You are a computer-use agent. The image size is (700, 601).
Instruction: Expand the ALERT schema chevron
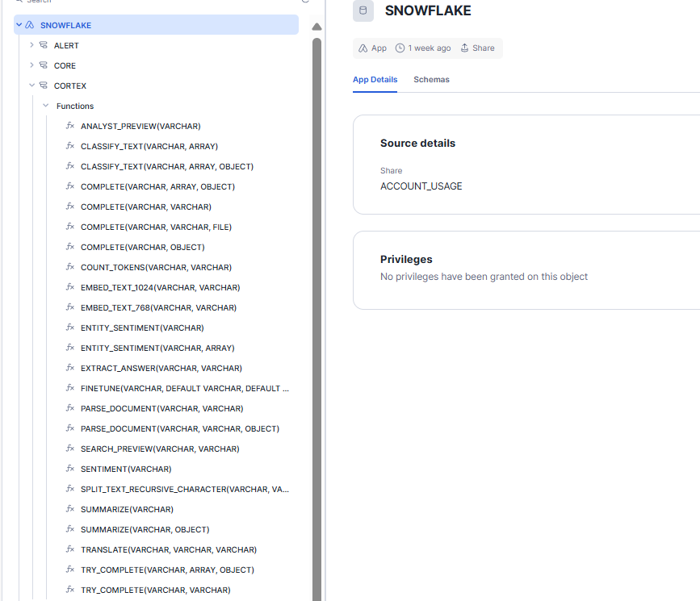pos(31,45)
